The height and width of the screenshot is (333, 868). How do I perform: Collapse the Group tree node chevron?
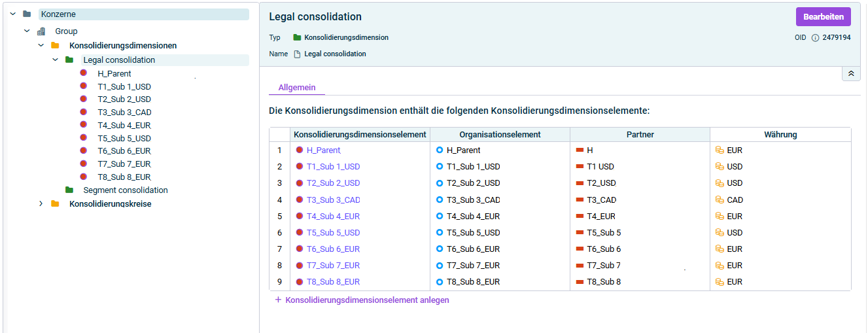click(x=27, y=31)
